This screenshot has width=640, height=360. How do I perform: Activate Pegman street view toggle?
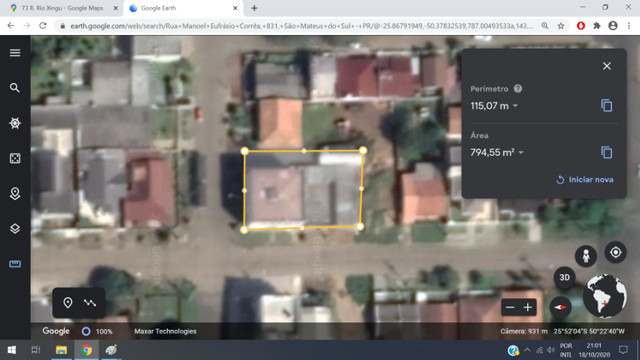pos(586,256)
